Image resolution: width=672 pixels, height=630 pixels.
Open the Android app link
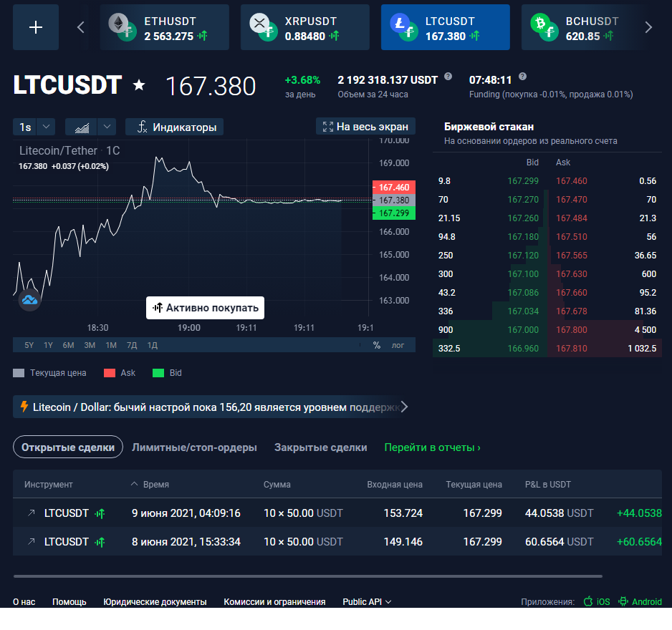640,602
